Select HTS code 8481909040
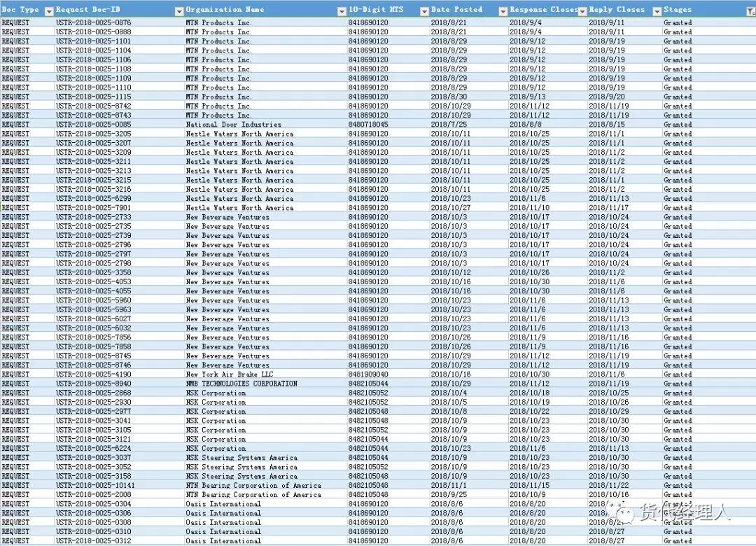 point(368,374)
